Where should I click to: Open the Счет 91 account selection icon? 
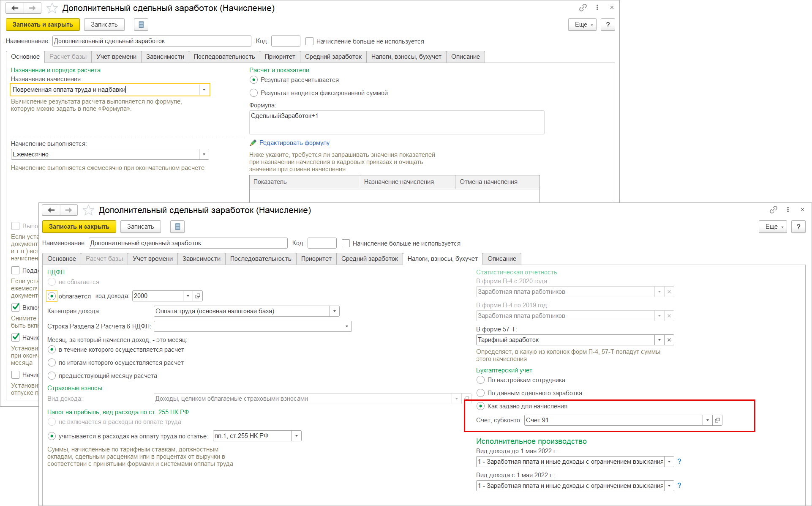[717, 420]
